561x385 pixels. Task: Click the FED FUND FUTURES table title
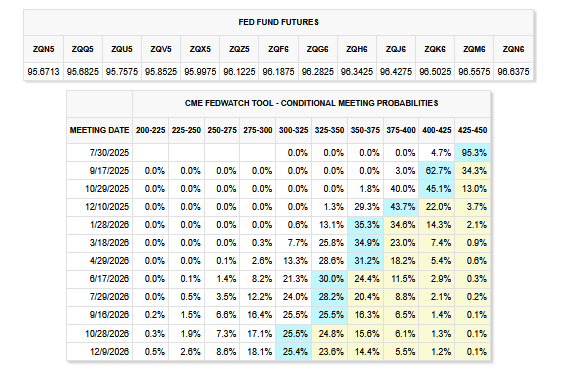pyautogui.click(x=278, y=22)
